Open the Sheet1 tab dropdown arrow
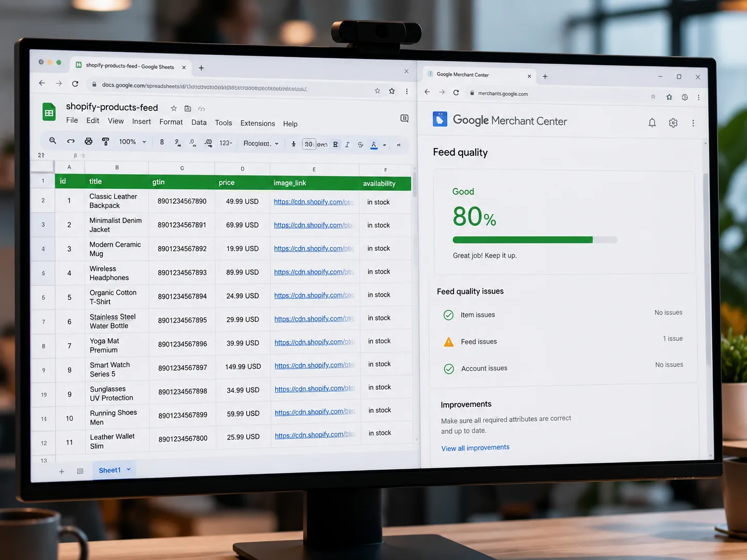The height and width of the screenshot is (560, 747). 128,469
